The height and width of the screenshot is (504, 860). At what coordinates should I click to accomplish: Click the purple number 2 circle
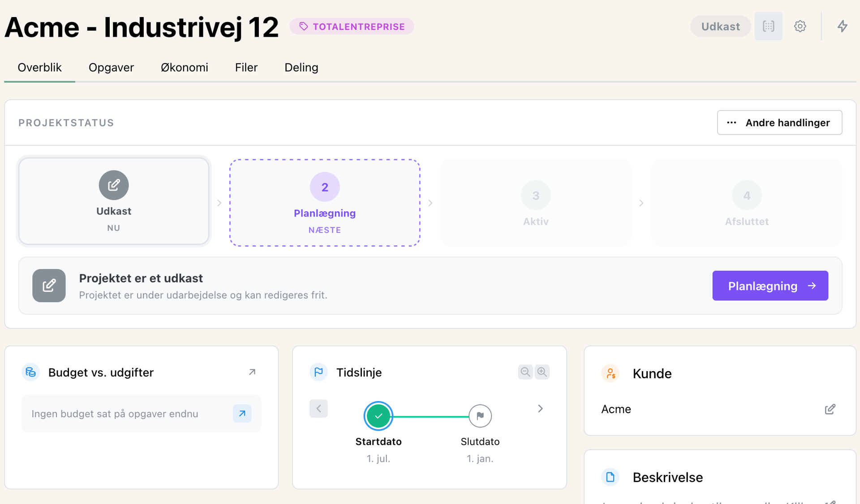point(325,187)
